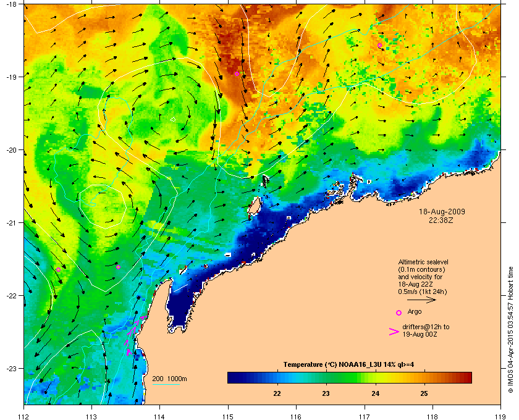Click the Temperature NOAA16_L3U colorbar title
Screen dimensions: 519x420
pos(348,365)
